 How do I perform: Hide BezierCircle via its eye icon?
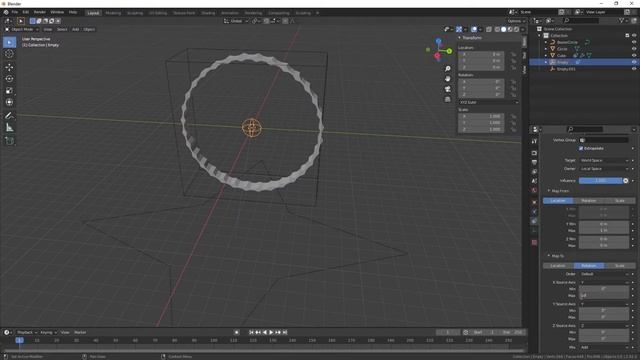coord(634,42)
